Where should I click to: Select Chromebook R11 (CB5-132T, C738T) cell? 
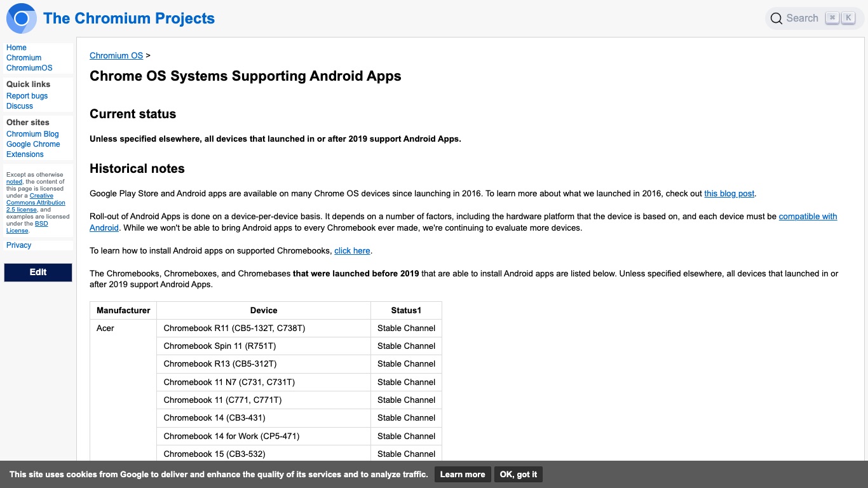[x=264, y=329]
